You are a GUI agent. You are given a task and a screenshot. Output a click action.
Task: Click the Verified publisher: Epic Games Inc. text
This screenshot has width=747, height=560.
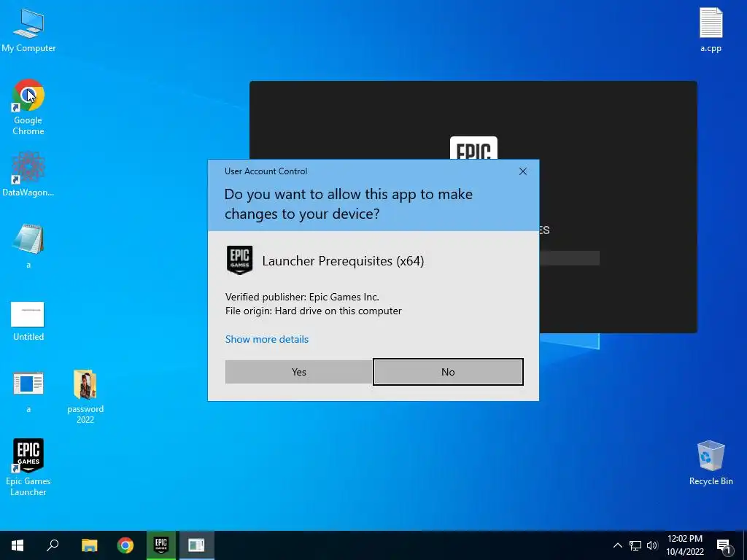(302, 297)
